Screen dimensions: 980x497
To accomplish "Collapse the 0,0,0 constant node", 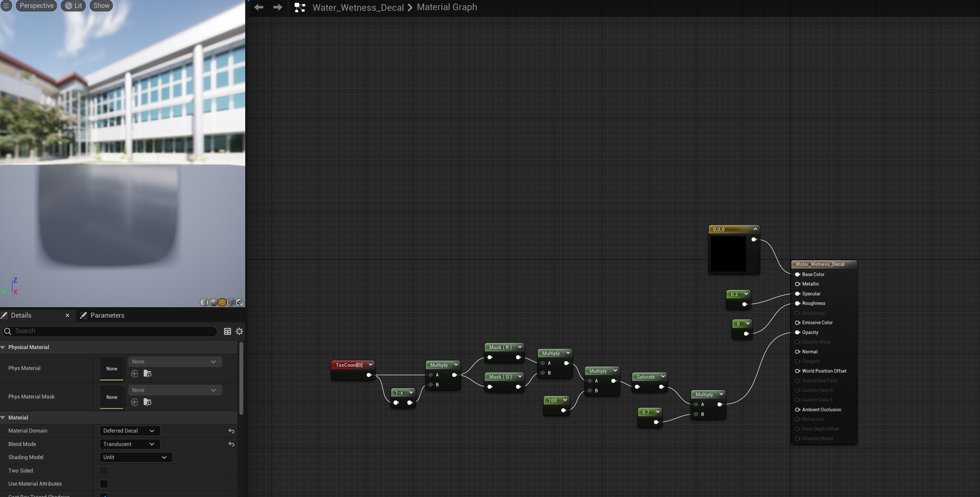I will (x=755, y=229).
